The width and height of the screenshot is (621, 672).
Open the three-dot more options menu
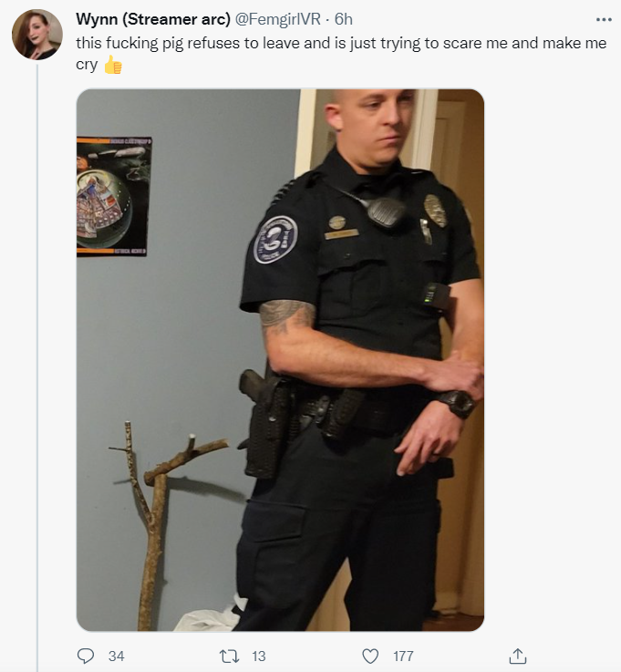tap(604, 19)
